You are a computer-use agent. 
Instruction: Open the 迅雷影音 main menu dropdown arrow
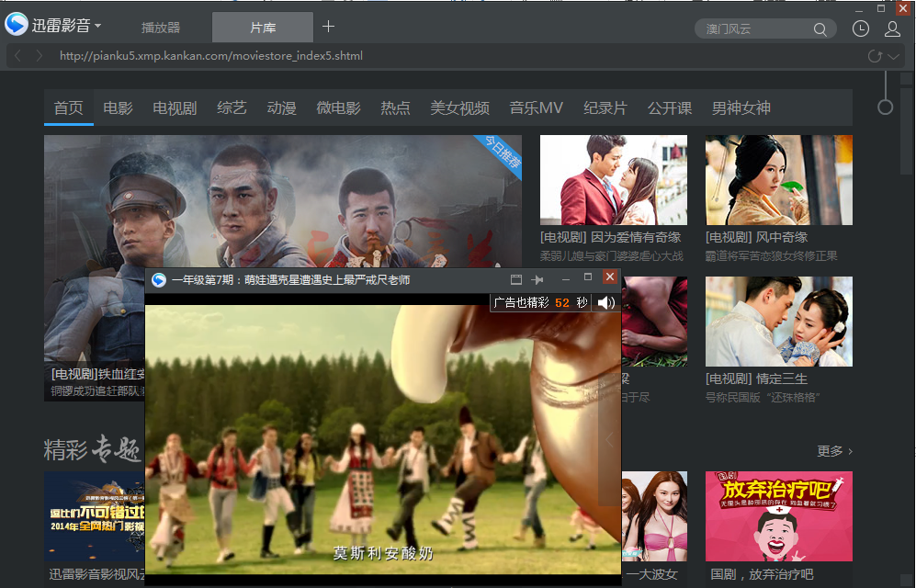click(x=97, y=26)
